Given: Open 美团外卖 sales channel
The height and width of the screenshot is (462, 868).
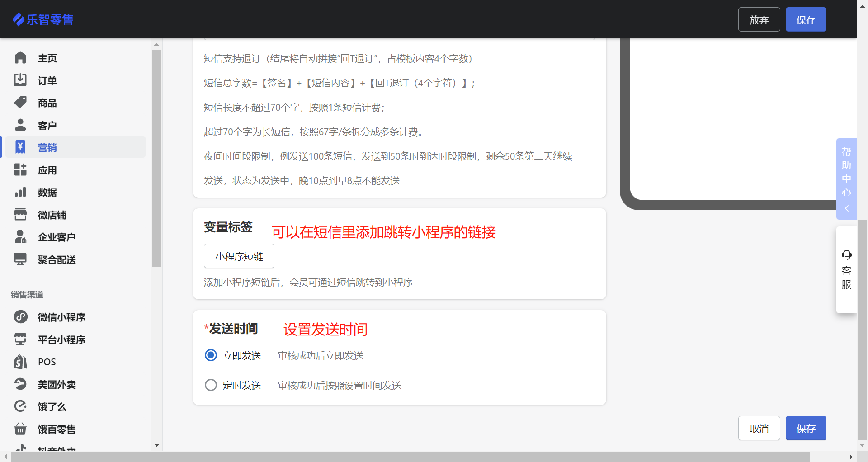Looking at the screenshot, I should pos(57,385).
